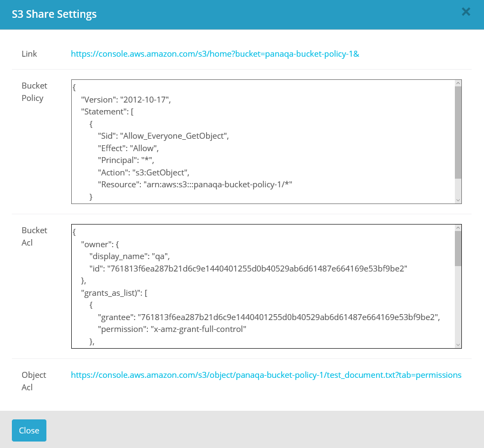
Task: Click the Link row label
Action: (29, 53)
